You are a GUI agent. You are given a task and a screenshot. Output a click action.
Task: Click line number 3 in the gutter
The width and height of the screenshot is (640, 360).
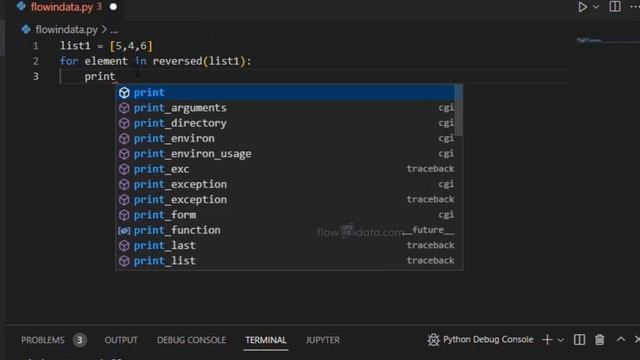click(36, 76)
